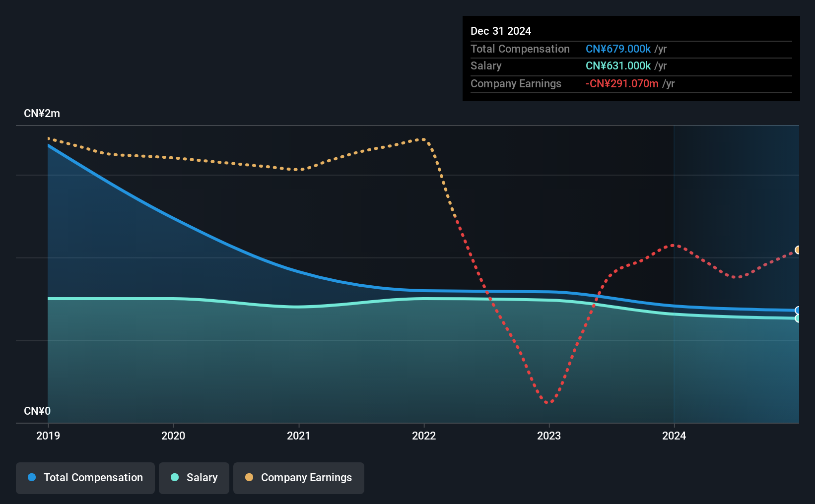The height and width of the screenshot is (504, 815).
Task: Click the orange earnings endpoint marker
Action: (798, 250)
